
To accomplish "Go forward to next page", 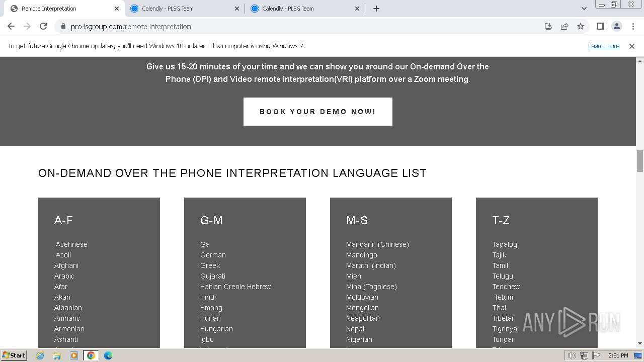I will [27, 27].
